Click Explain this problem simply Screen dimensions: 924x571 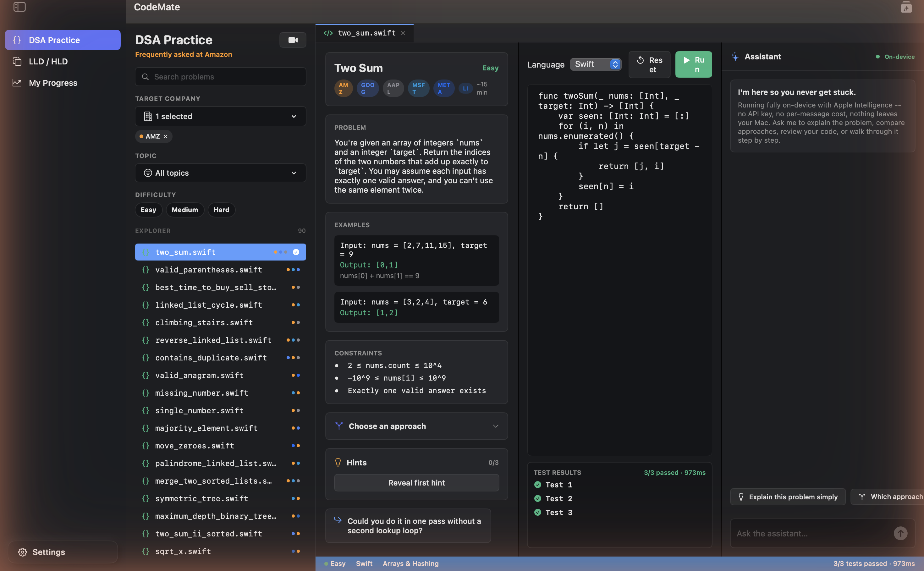[788, 497]
